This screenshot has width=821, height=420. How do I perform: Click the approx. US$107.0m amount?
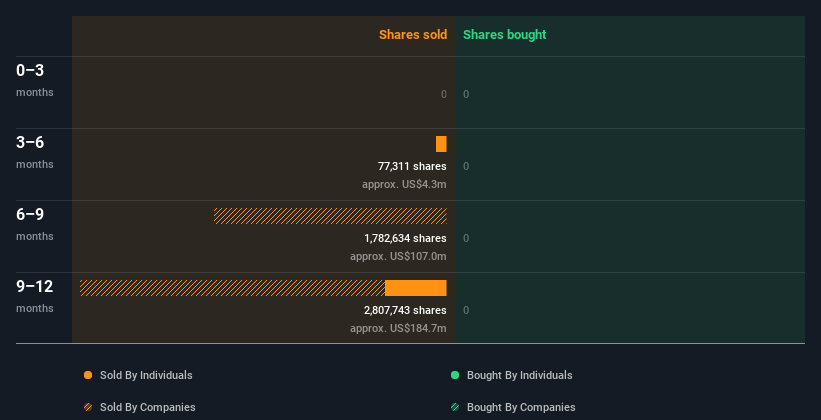click(x=398, y=257)
